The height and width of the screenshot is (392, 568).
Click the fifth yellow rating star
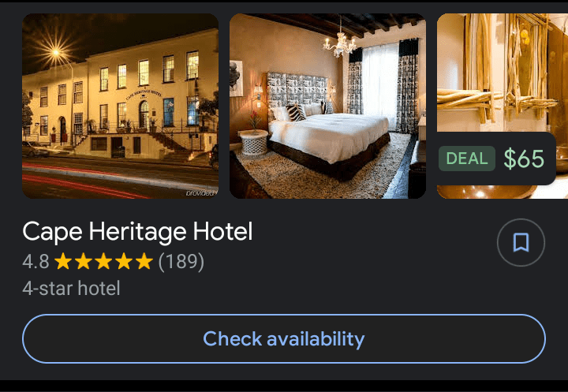click(144, 261)
